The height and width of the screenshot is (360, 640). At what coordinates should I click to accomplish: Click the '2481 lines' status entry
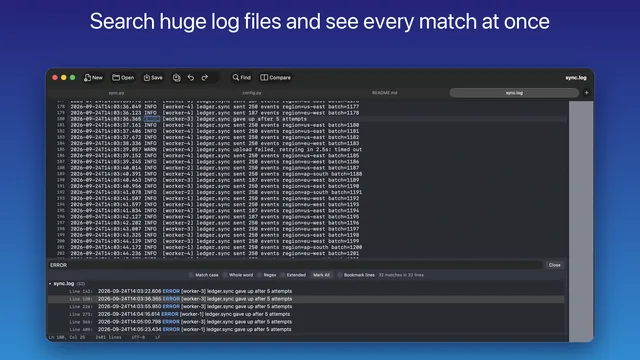[x=108, y=338]
